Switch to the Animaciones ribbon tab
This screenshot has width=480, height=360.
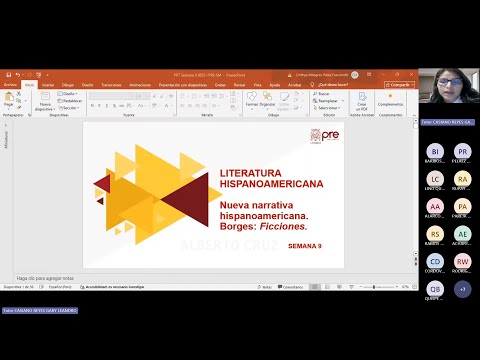click(x=140, y=85)
